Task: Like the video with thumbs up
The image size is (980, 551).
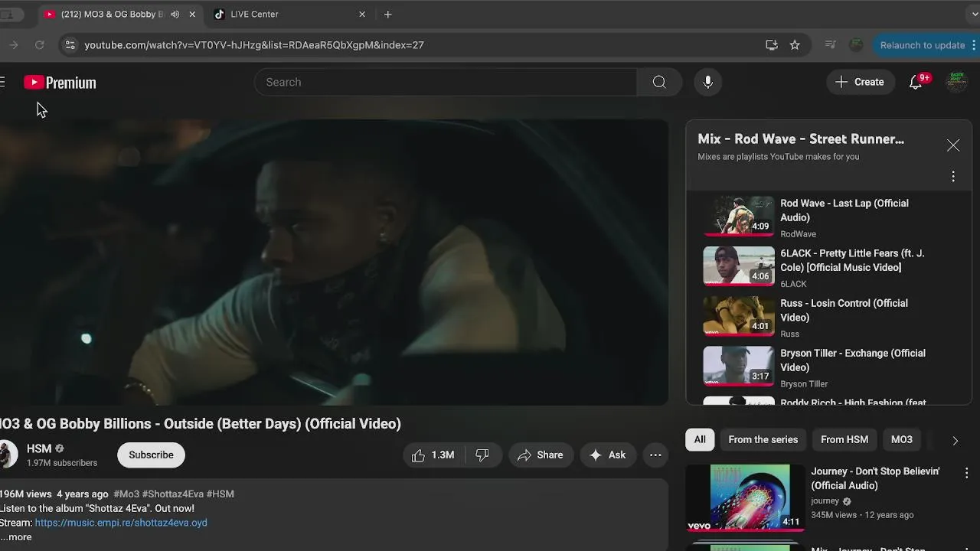Action: [x=433, y=455]
